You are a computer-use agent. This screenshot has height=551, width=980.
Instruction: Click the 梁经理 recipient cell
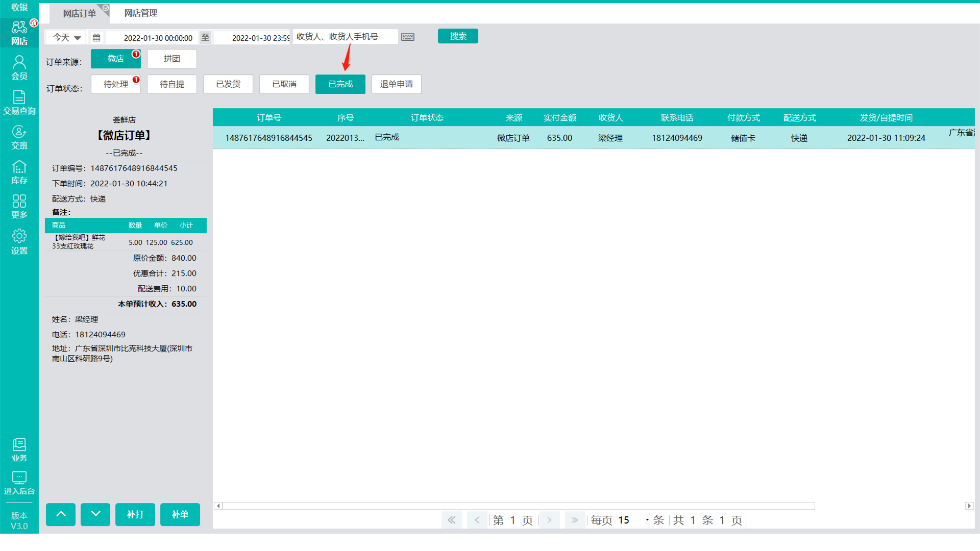tap(610, 138)
